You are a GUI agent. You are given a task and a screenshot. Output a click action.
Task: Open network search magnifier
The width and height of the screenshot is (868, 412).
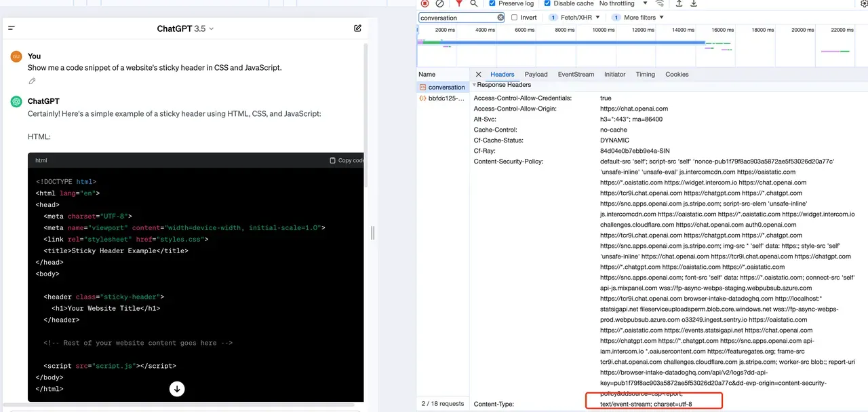(474, 3)
